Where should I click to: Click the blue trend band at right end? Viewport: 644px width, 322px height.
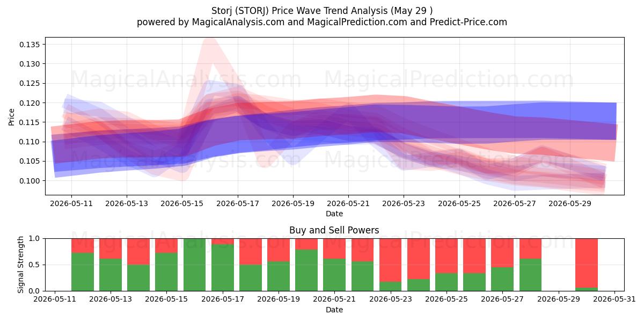pyautogui.click(x=606, y=121)
